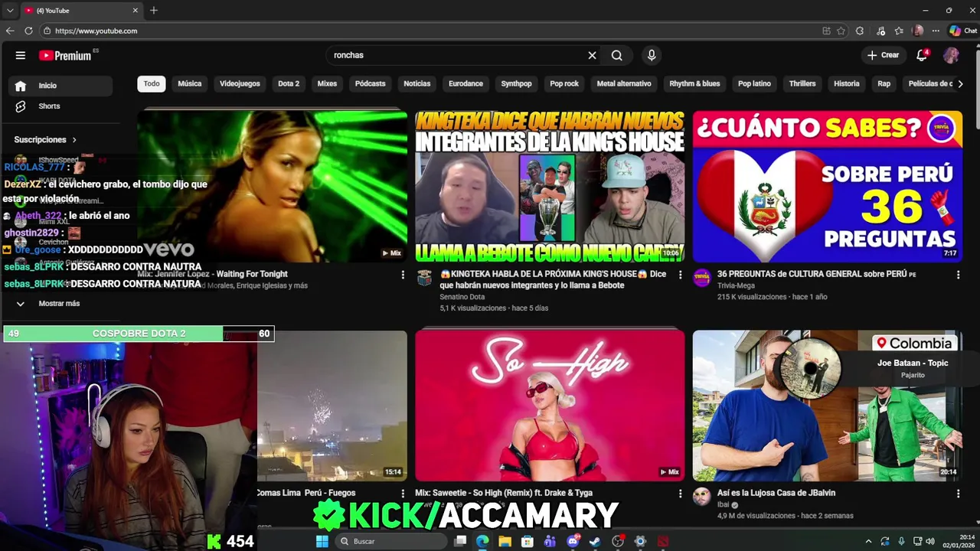Open Shorts in the sidebar
The width and height of the screenshot is (980, 551).
pyautogui.click(x=61, y=106)
